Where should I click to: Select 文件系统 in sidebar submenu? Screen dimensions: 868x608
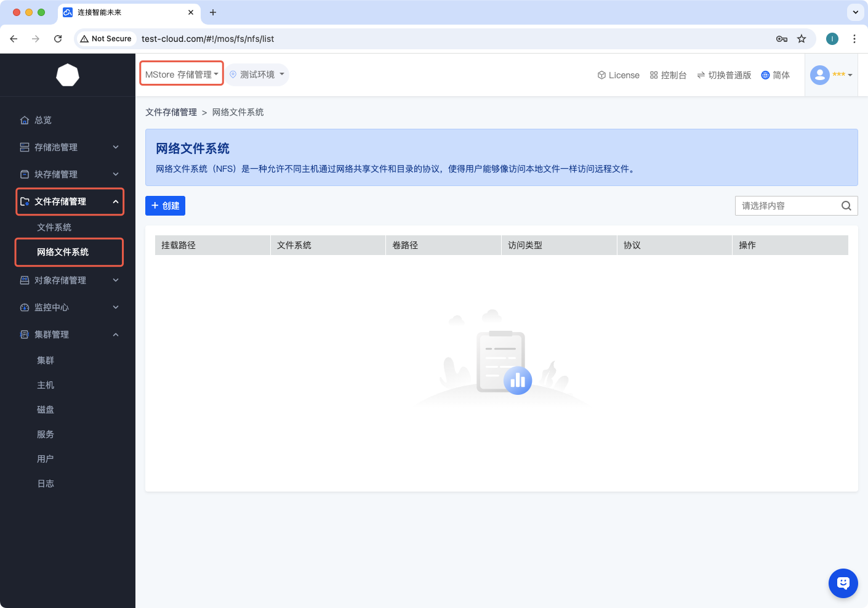point(54,227)
